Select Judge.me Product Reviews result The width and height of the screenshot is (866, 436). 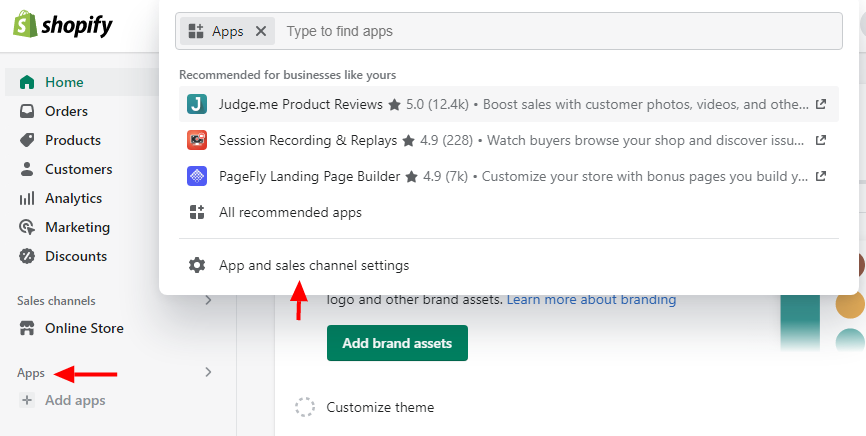pos(509,104)
